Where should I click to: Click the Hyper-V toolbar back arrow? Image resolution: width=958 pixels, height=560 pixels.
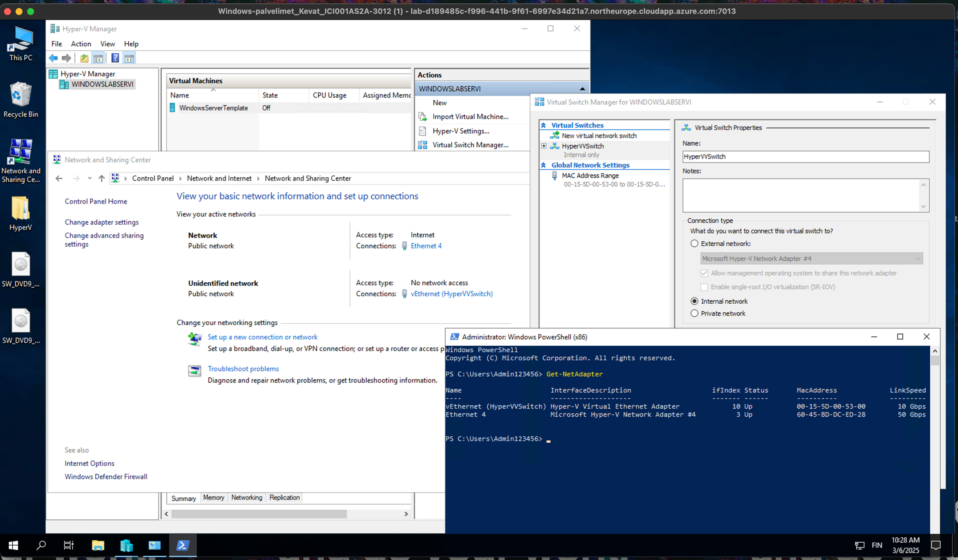53,58
